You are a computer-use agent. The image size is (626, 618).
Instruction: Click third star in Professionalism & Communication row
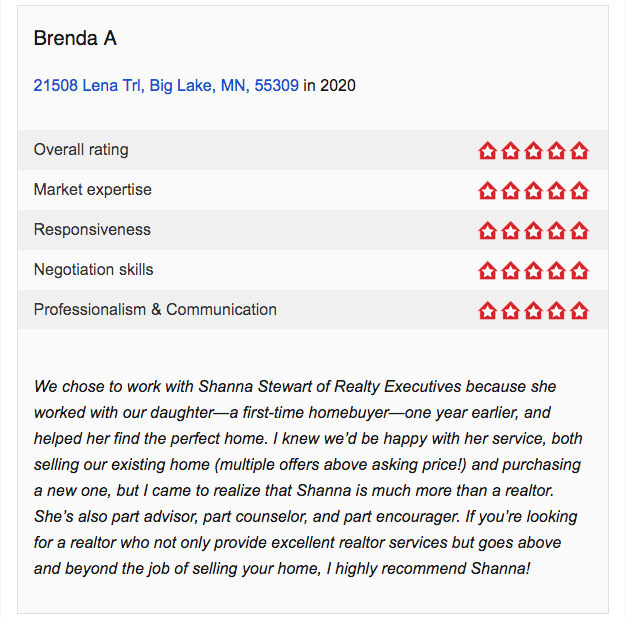(x=533, y=310)
